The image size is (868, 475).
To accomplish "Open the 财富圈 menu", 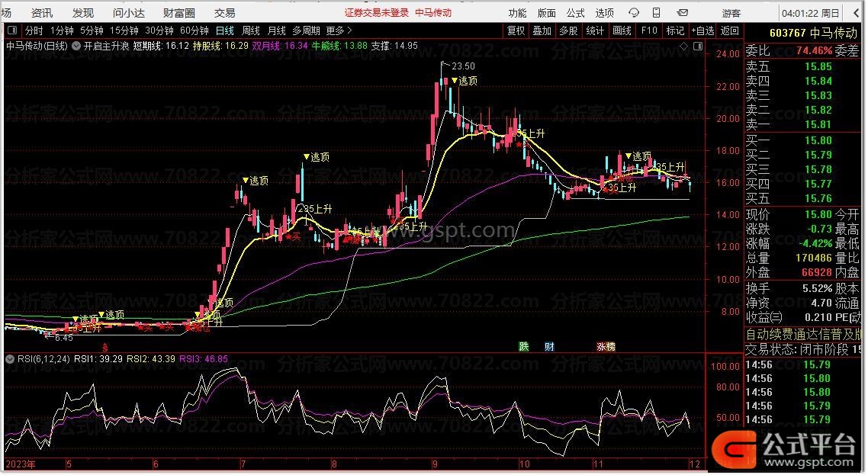I will (178, 13).
